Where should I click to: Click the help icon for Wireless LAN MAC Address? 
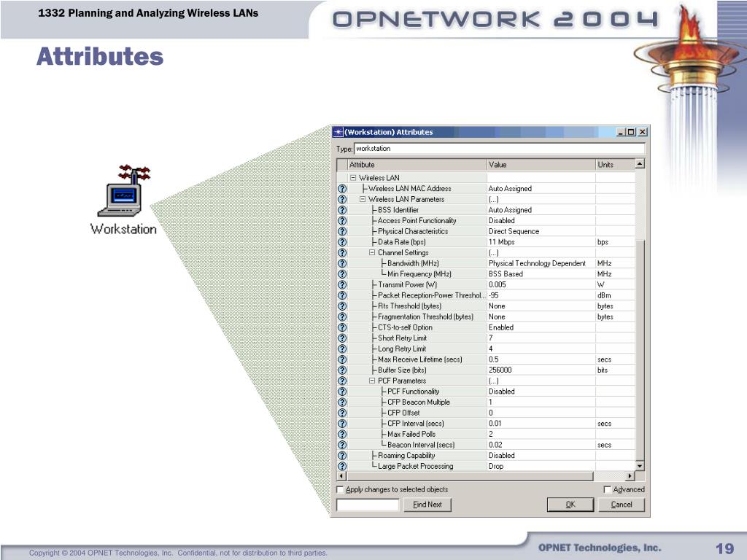pos(342,189)
